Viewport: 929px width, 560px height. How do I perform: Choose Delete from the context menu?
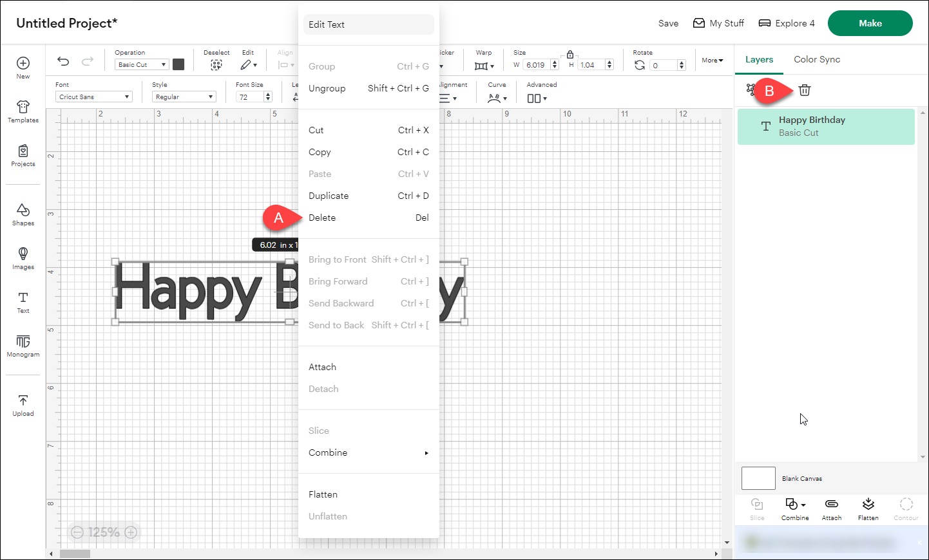[322, 218]
